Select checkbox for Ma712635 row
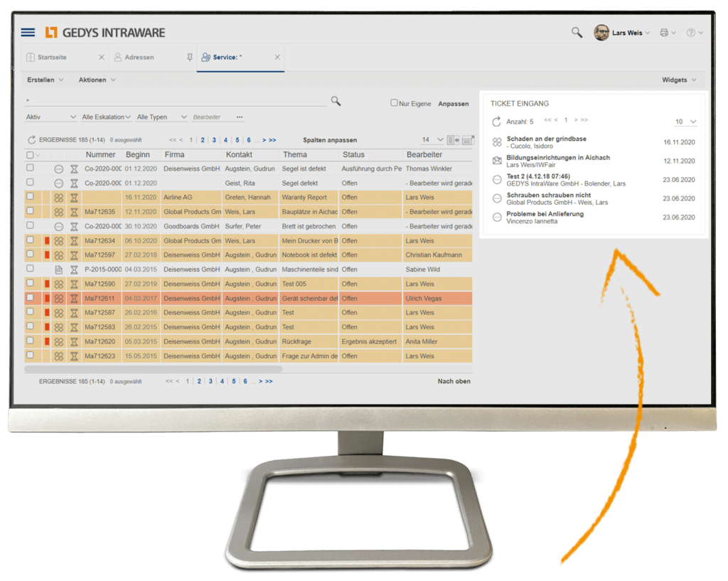 (30, 210)
